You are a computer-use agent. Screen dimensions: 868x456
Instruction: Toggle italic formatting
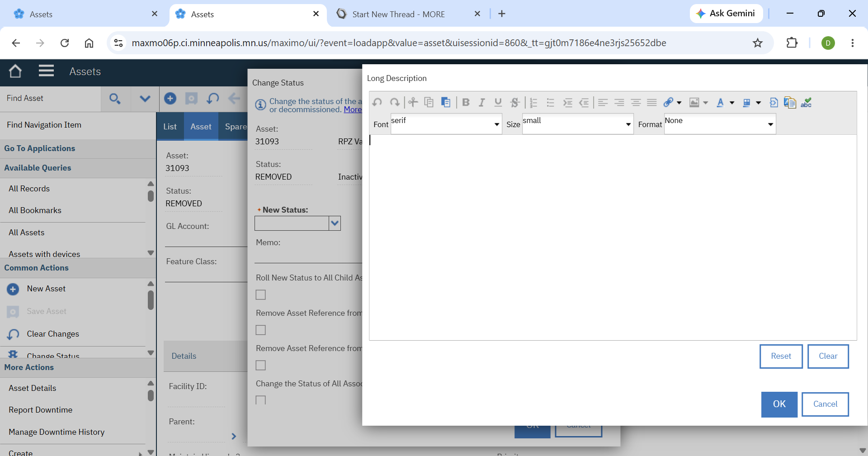tap(482, 103)
